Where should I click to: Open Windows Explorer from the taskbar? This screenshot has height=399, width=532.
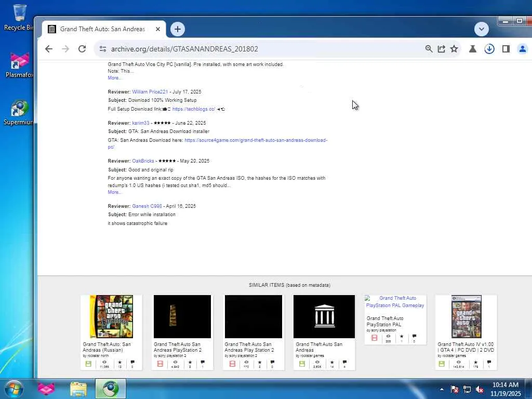point(78,389)
